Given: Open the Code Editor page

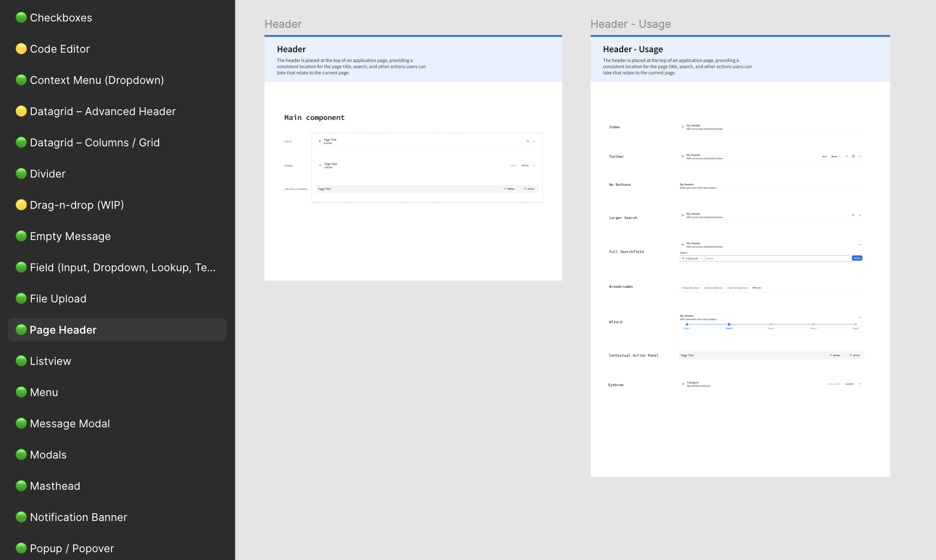Looking at the screenshot, I should [117, 49].
